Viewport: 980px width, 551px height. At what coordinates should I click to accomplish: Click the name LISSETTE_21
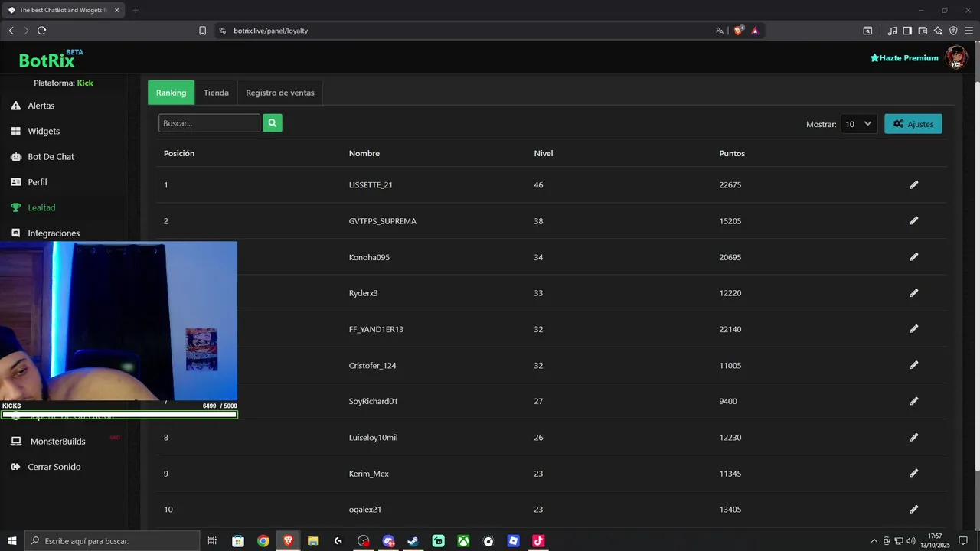(x=371, y=184)
